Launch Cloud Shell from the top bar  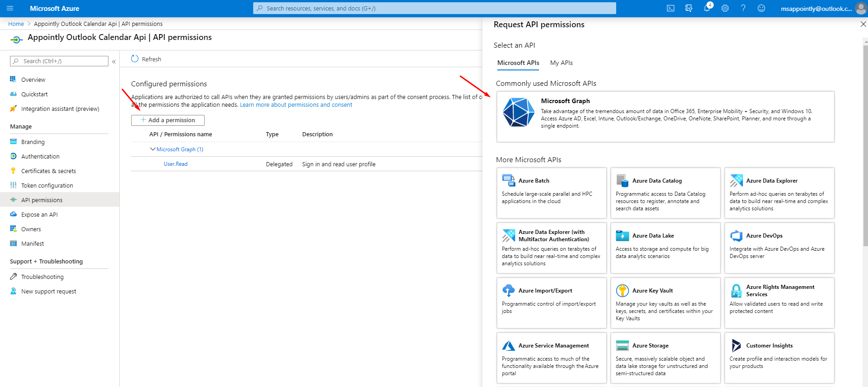click(x=671, y=8)
